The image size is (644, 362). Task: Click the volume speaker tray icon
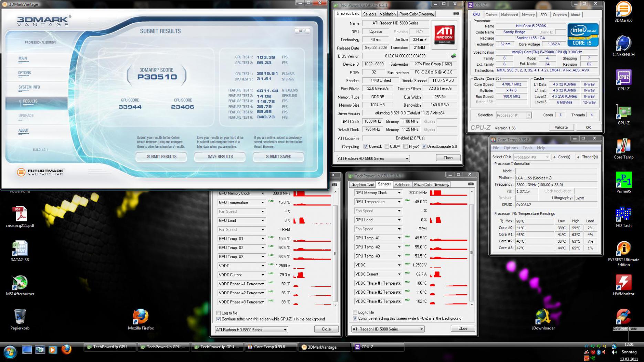(x=614, y=352)
